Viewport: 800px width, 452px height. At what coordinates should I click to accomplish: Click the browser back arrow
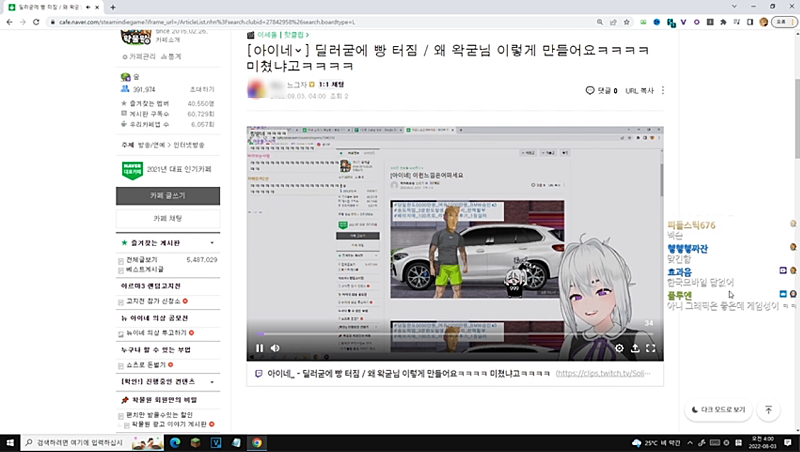(x=9, y=22)
